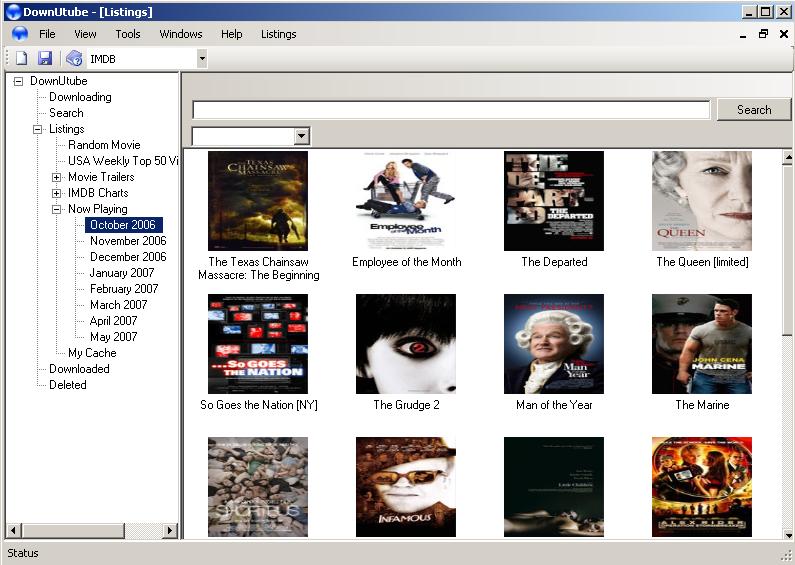This screenshot has width=795, height=565.
Task: Click 'The Grudge 2' title text
Action: click(406, 405)
